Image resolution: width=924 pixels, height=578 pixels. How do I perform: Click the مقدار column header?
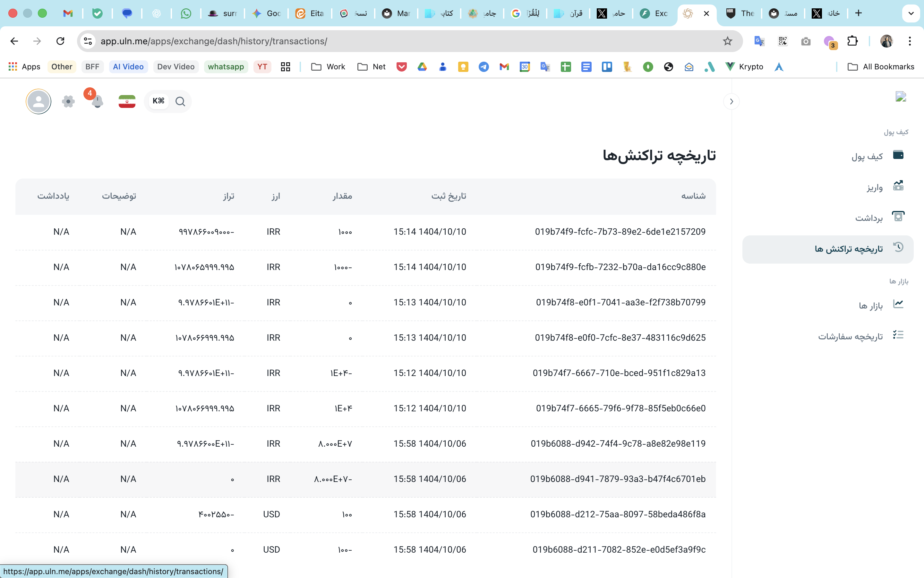(x=342, y=196)
